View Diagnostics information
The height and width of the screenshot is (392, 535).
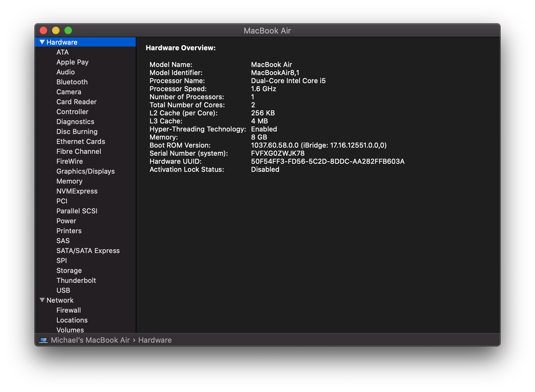pos(75,122)
